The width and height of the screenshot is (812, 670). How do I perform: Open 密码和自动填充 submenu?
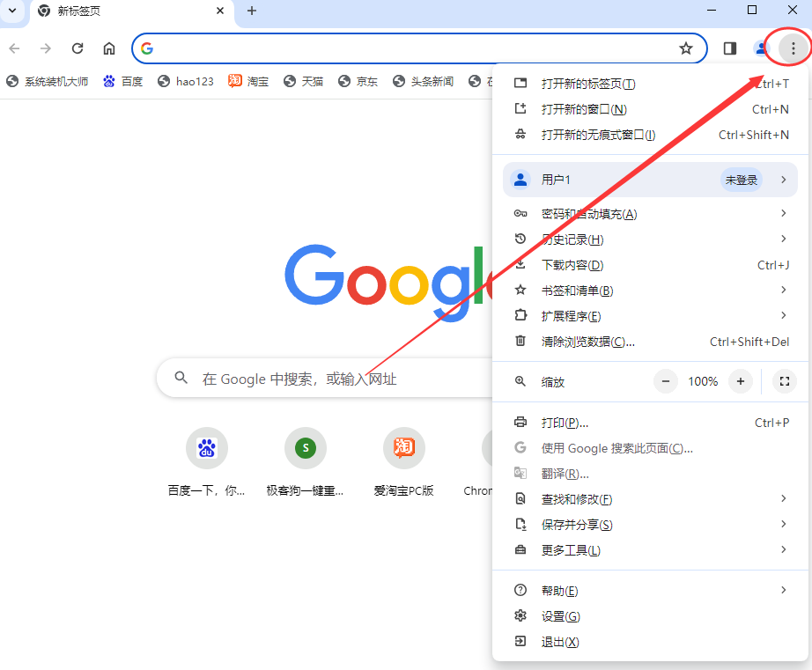pyautogui.click(x=652, y=214)
